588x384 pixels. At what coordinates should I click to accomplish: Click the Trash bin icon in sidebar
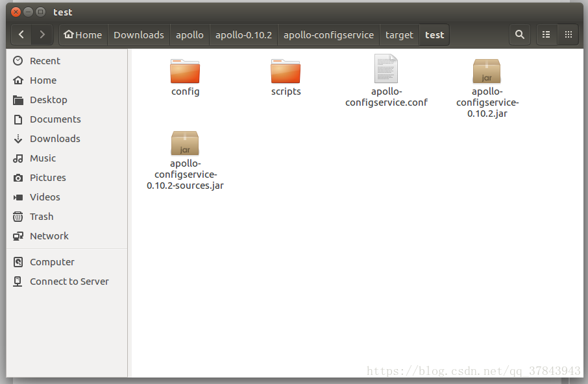click(x=18, y=217)
